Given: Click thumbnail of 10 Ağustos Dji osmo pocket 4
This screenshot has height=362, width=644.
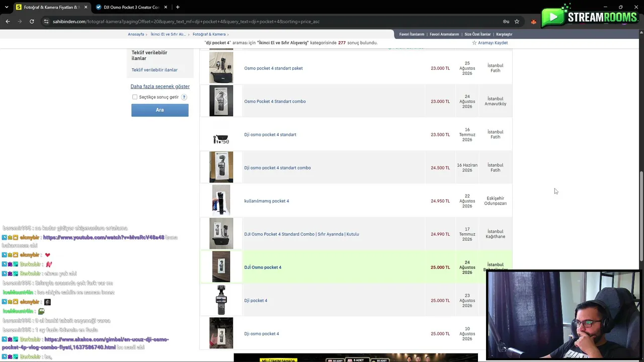Looking at the screenshot, I should (221, 333).
